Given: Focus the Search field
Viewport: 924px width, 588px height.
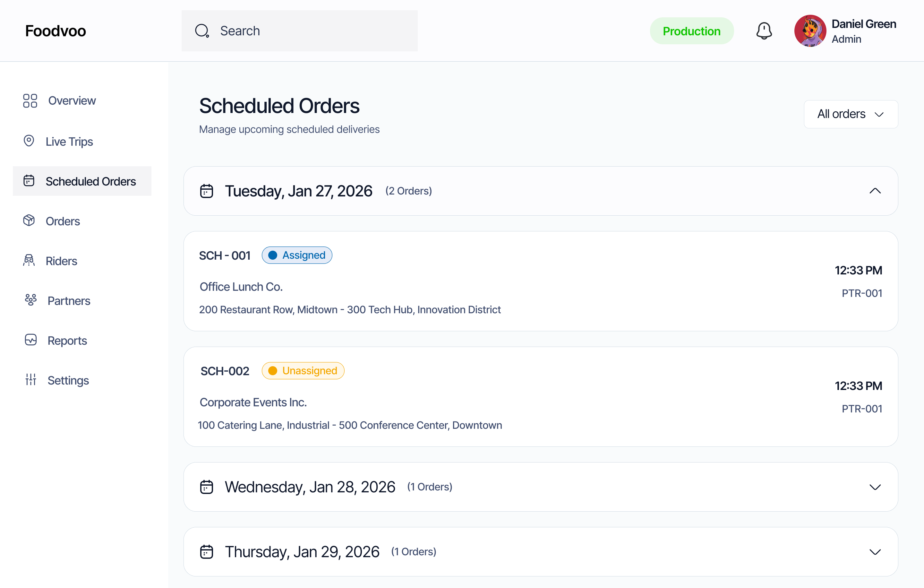Looking at the screenshot, I should tap(299, 31).
